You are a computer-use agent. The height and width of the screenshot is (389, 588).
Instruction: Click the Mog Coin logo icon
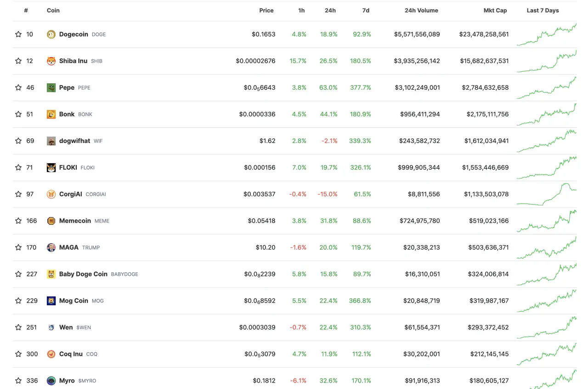(x=51, y=301)
